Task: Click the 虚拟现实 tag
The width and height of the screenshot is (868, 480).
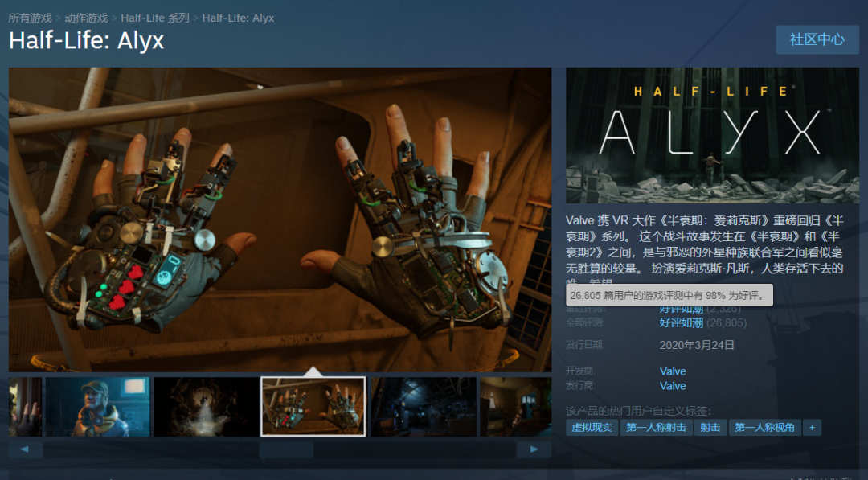Action: click(x=592, y=428)
